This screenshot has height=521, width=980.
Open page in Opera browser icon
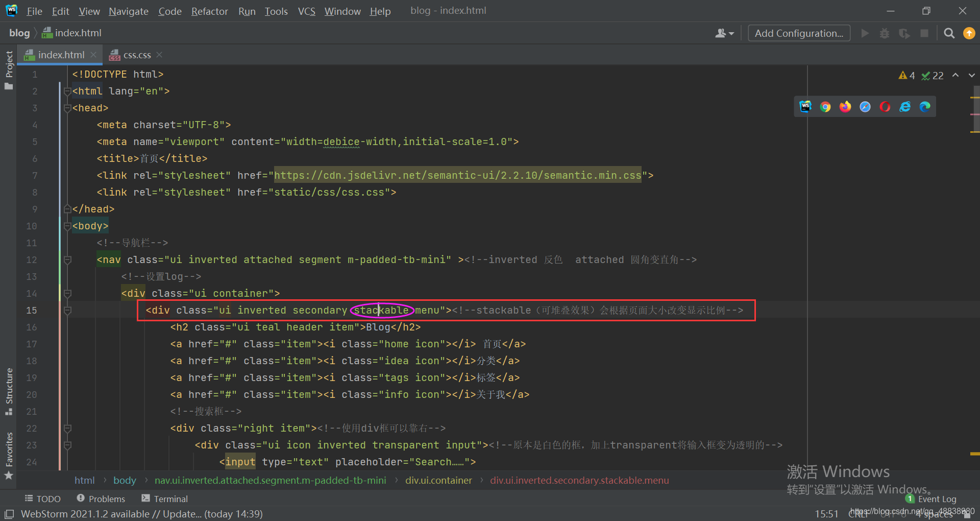click(885, 107)
